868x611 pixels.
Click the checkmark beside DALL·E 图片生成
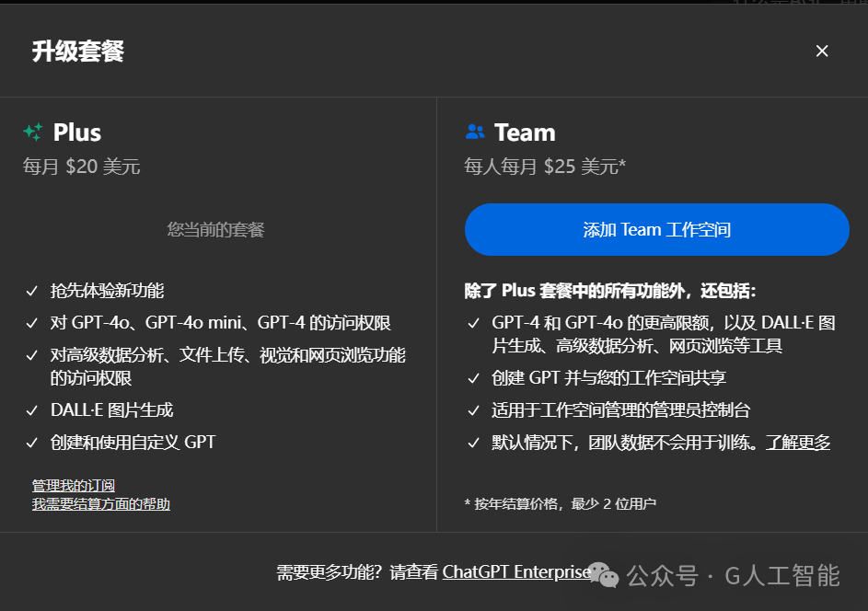coord(32,410)
